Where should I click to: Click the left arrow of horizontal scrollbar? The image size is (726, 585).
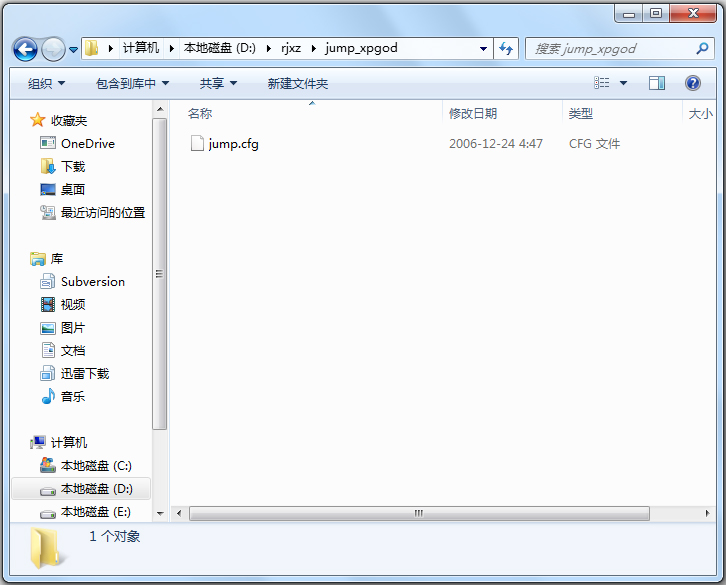point(179,514)
